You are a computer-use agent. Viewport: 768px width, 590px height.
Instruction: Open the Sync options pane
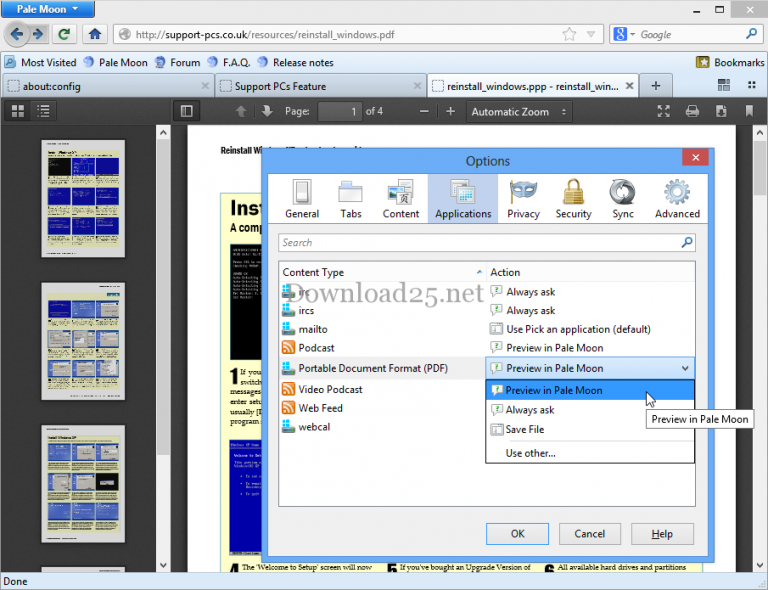(623, 199)
